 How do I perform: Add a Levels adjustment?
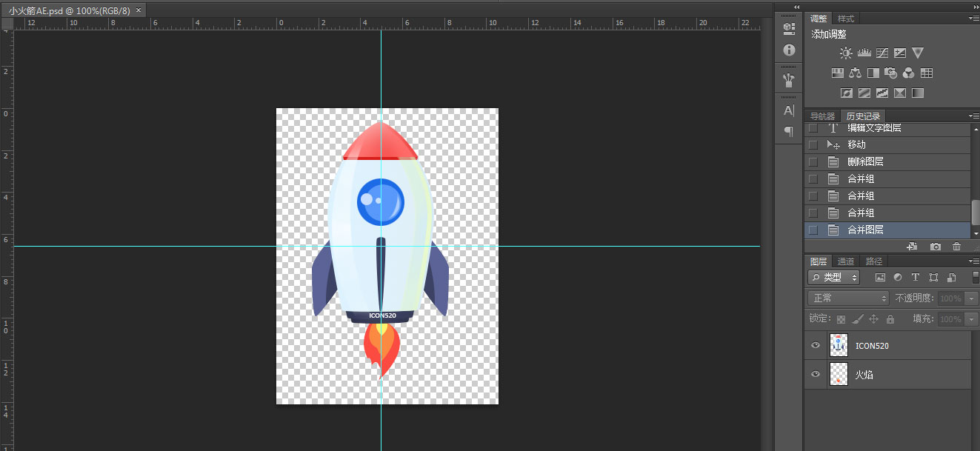pos(864,53)
